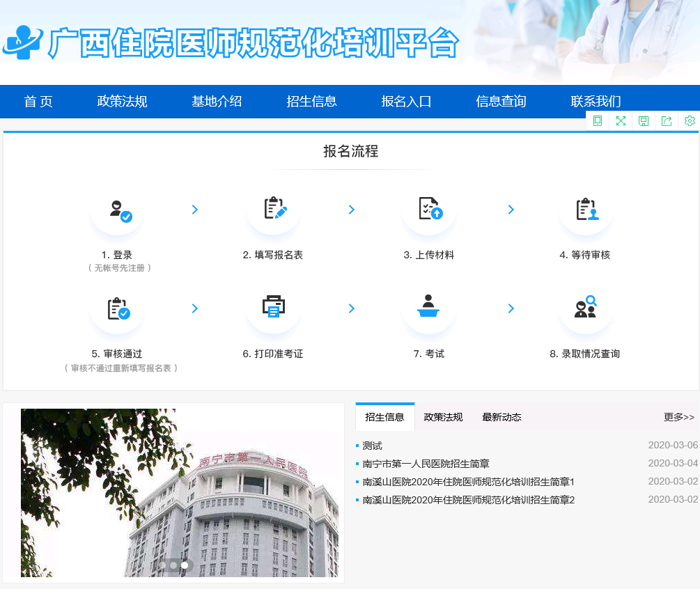Open the 测试 news item

tap(372, 446)
